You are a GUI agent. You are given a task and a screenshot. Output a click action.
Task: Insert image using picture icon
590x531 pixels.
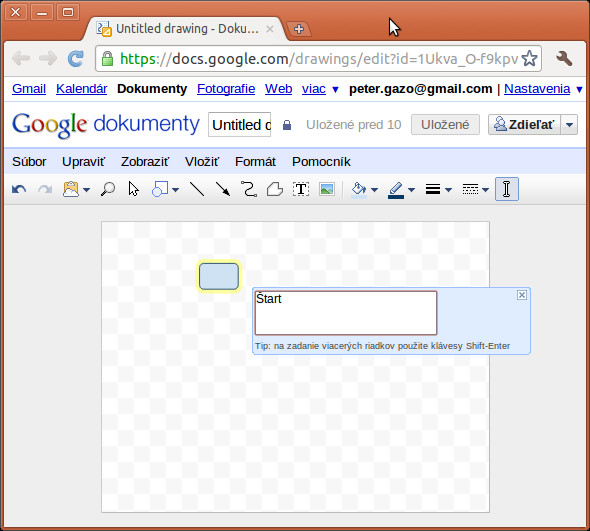pyautogui.click(x=327, y=189)
